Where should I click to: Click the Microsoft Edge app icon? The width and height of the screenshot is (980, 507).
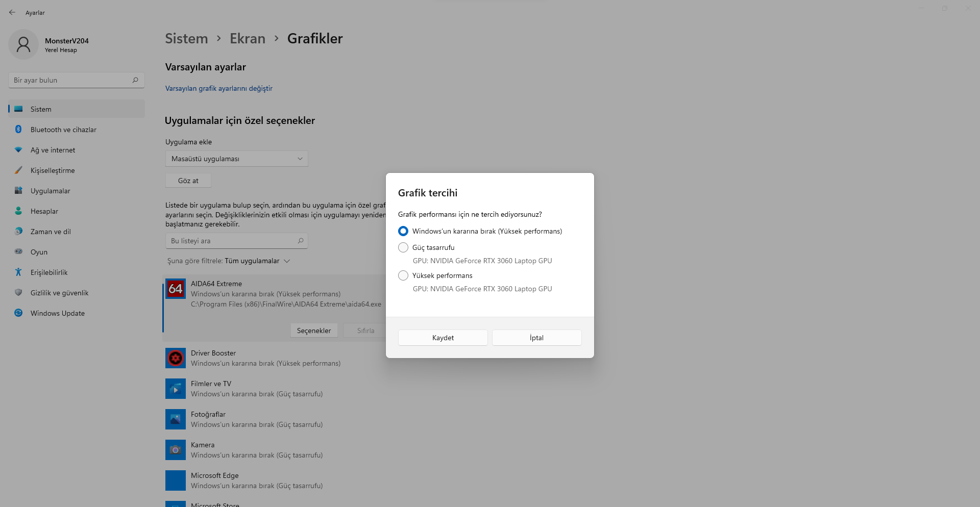point(176,480)
